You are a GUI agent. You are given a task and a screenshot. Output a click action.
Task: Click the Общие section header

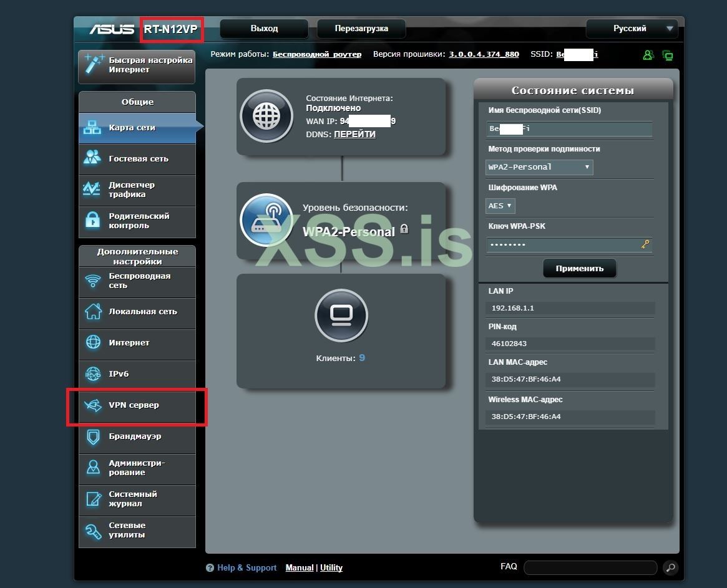pos(137,102)
